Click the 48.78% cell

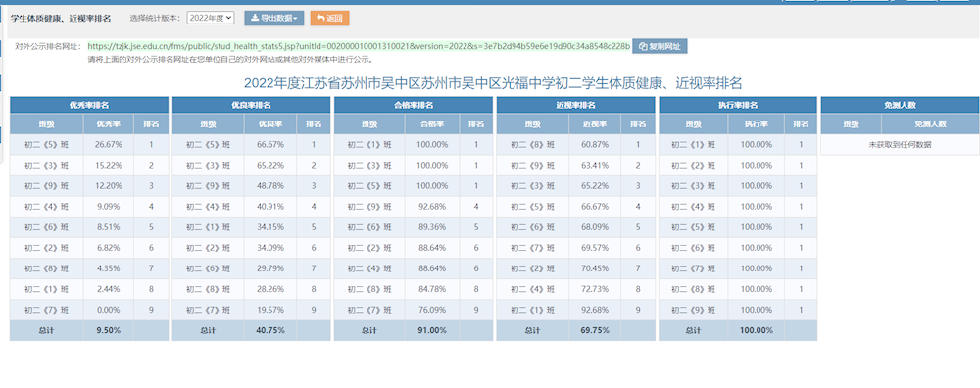point(270,186)
